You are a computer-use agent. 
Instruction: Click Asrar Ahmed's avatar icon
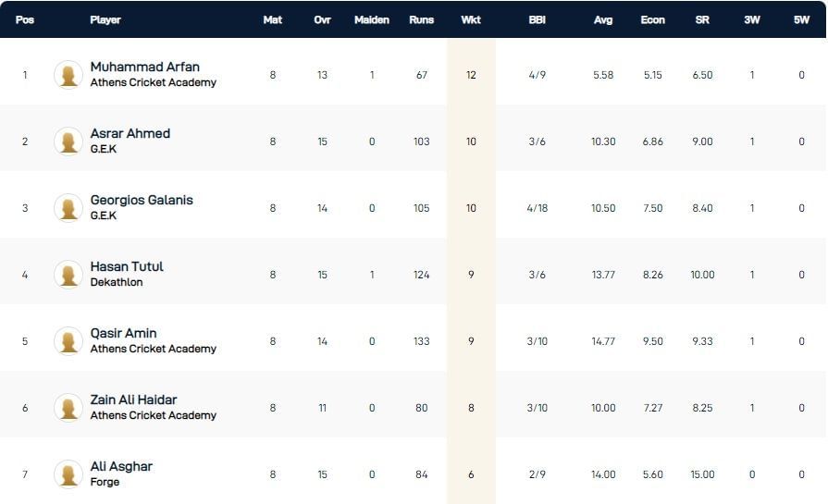point(68,141)
